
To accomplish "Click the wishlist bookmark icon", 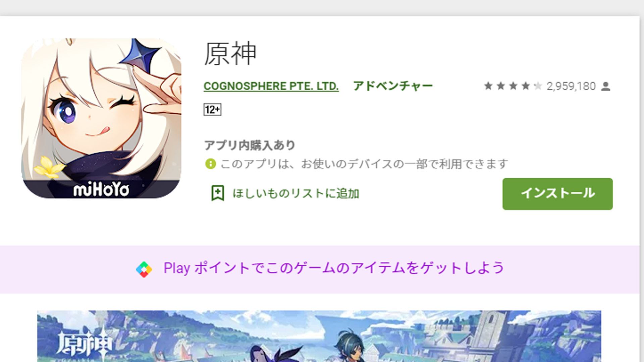I will 217,193.
